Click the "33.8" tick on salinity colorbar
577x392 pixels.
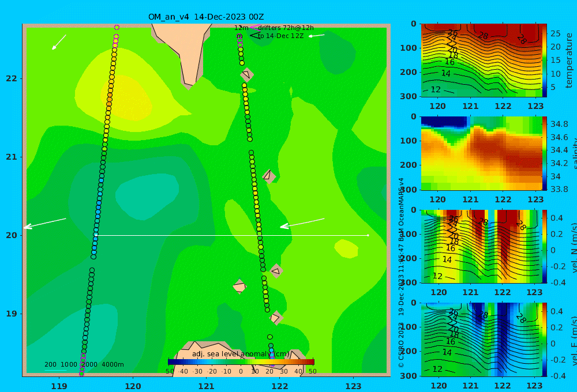click(559, 189)
